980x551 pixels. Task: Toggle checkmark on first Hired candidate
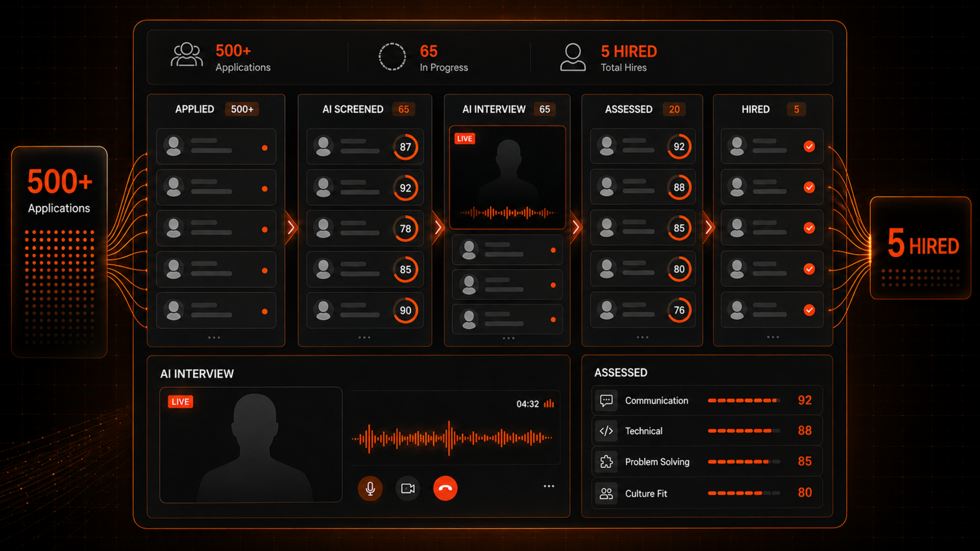(809, 146)
